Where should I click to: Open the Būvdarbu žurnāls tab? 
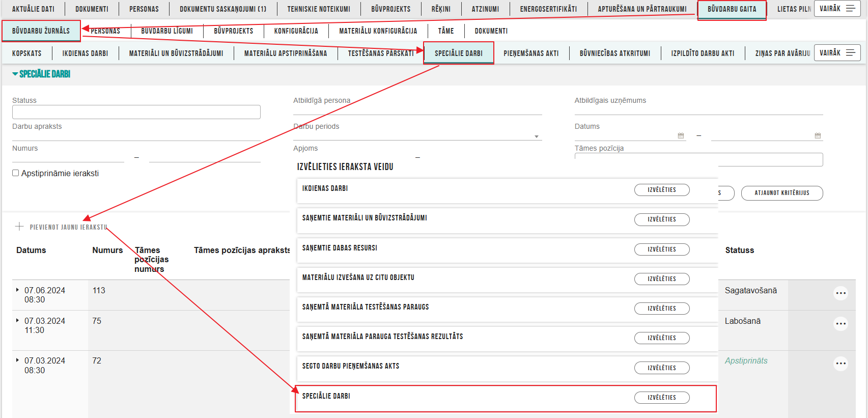[41, 31]
